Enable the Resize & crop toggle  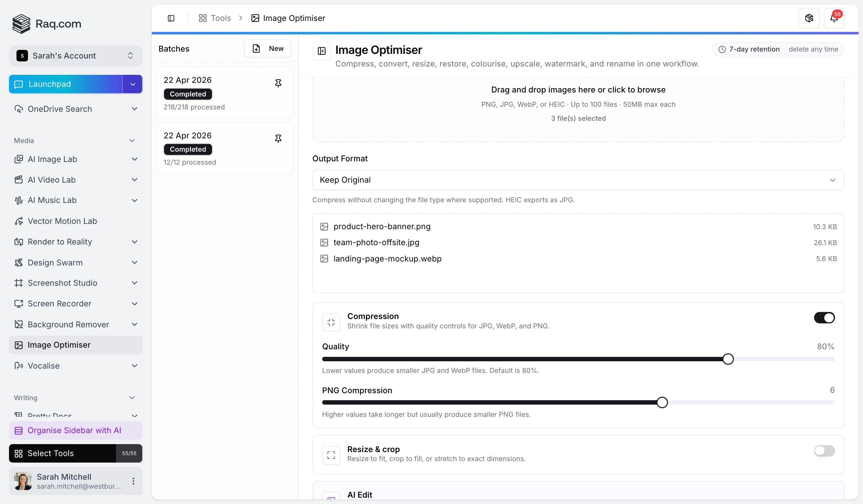tap(824, 451)
